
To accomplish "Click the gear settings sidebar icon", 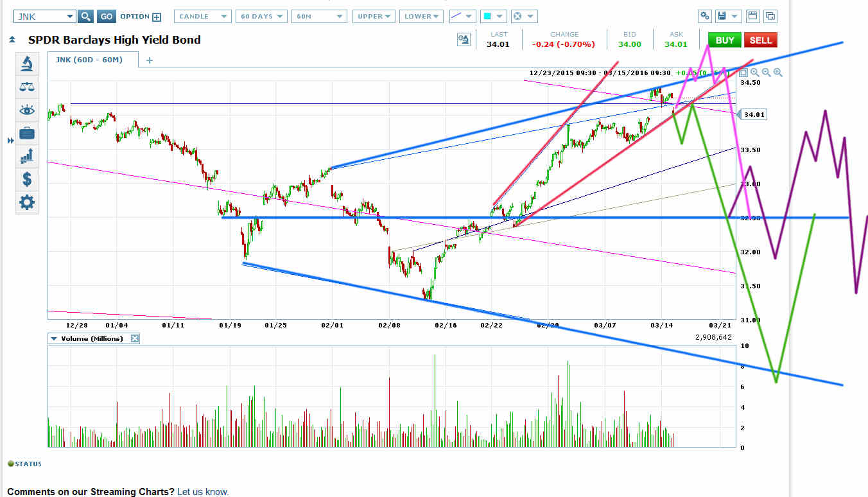I will coord(27,202).
